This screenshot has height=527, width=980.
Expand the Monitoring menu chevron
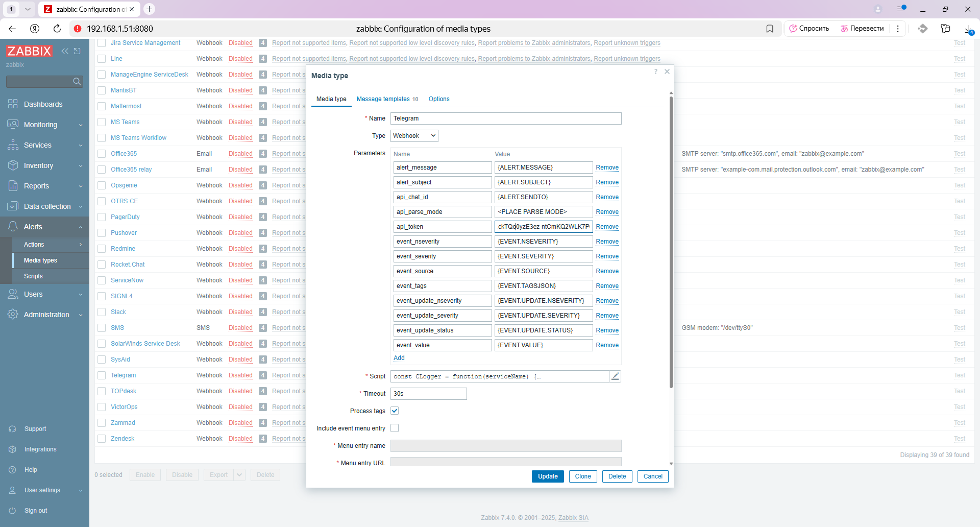tap(81, 125)
